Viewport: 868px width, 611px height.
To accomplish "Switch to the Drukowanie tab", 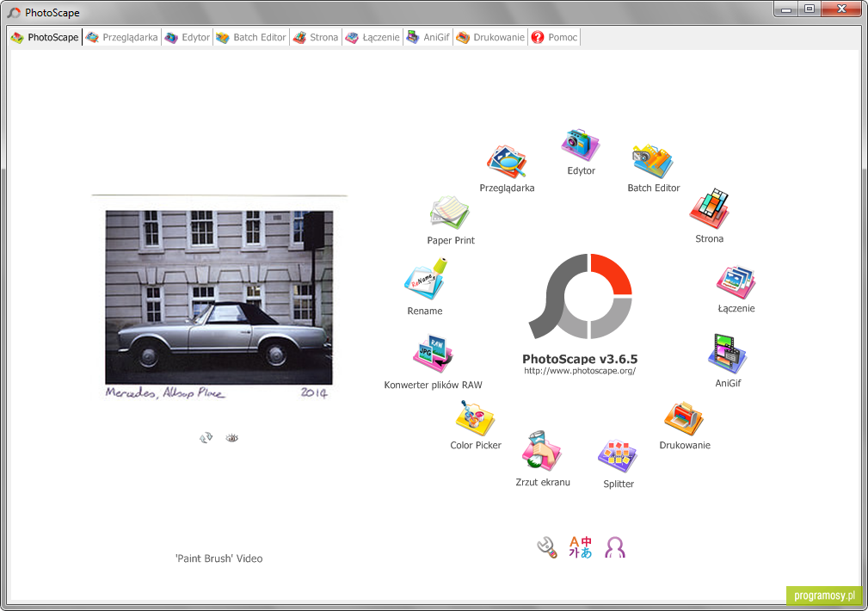I will click(x=491, y=37).
